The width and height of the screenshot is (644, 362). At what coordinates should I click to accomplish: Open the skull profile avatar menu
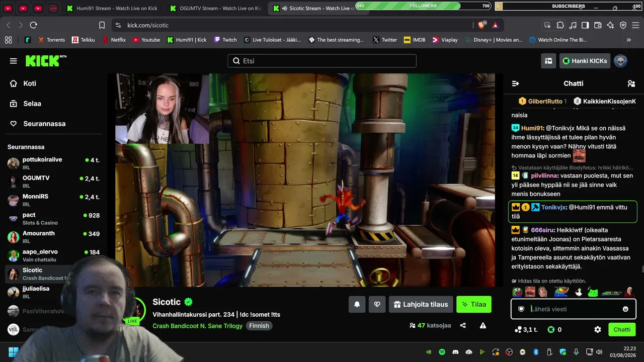click(620, 61)
